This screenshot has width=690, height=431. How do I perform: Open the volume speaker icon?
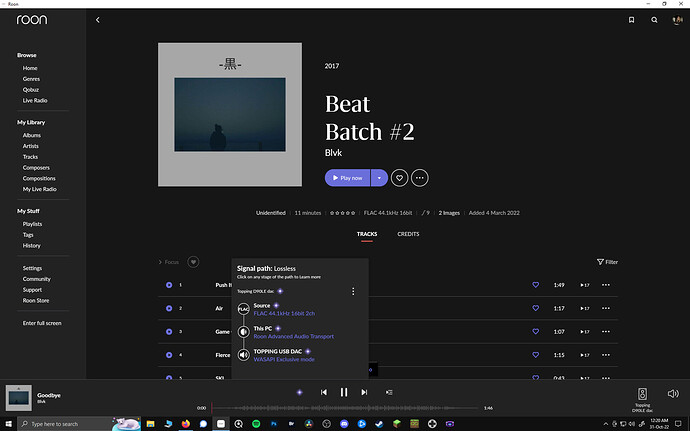(673, 393)
